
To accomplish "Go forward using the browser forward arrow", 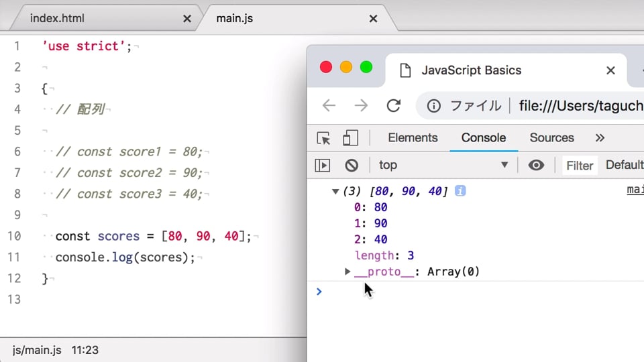I will (361, 105).
